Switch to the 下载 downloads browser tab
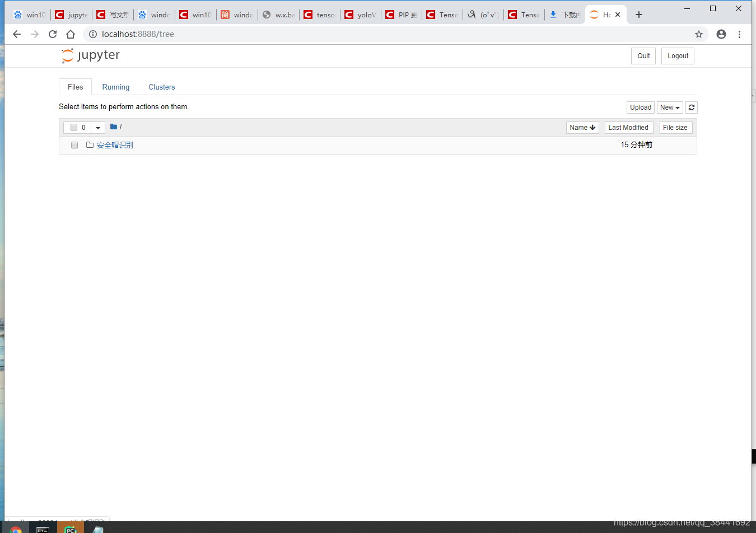The height and width of the screenshot is (533, 756). point(565,15)
